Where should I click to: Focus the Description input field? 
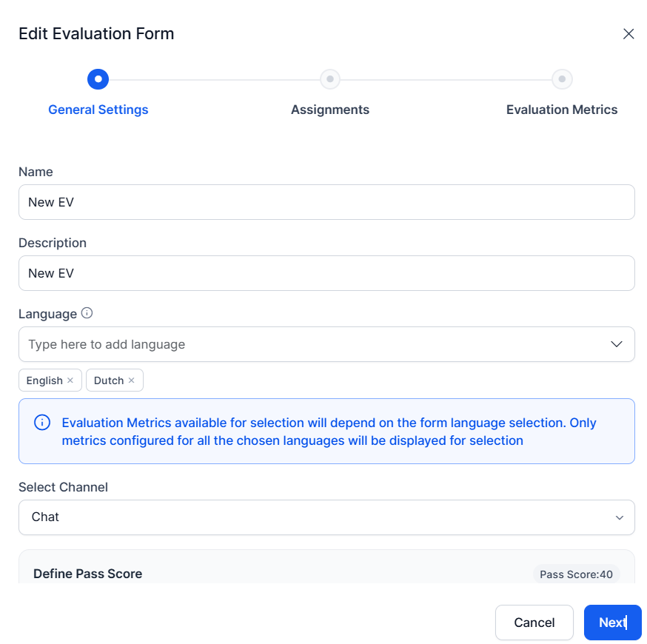click(326, 273)
